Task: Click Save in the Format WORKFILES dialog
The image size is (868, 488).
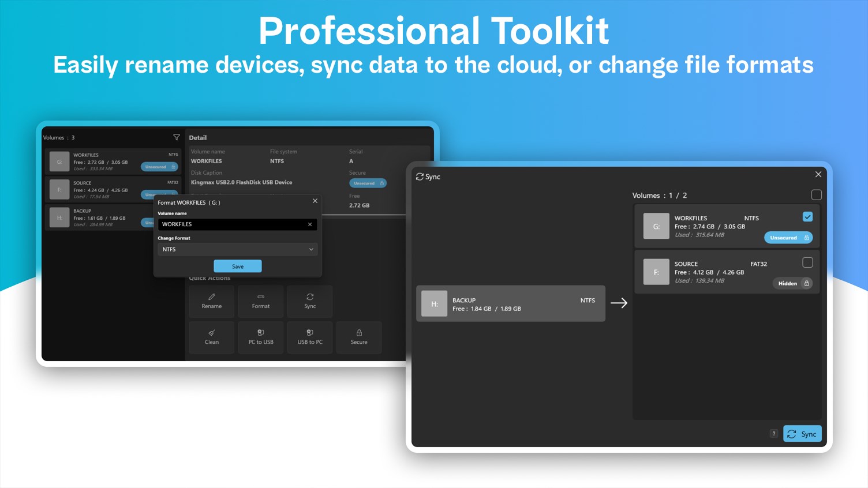Action: pyautogui.click(x=238, y=266)
